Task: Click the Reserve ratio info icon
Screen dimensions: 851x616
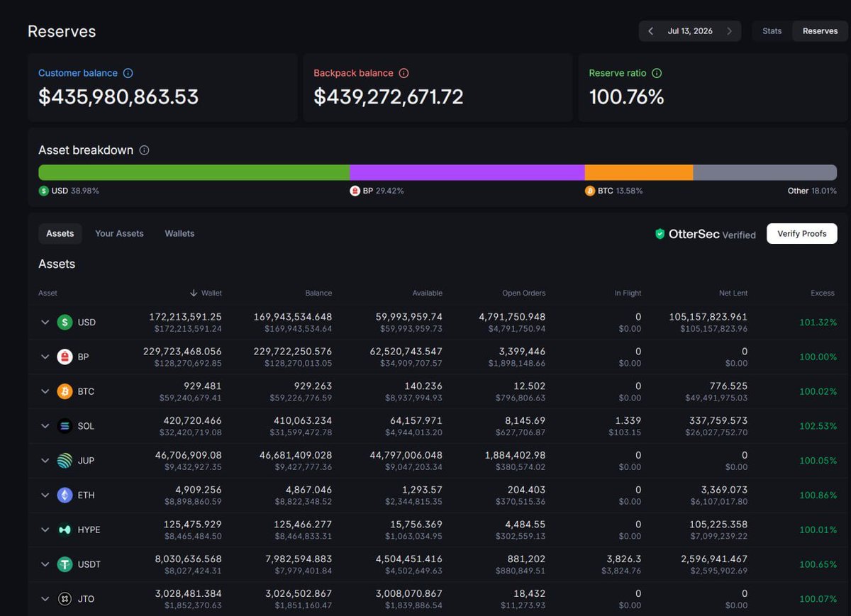Action: 657,73
